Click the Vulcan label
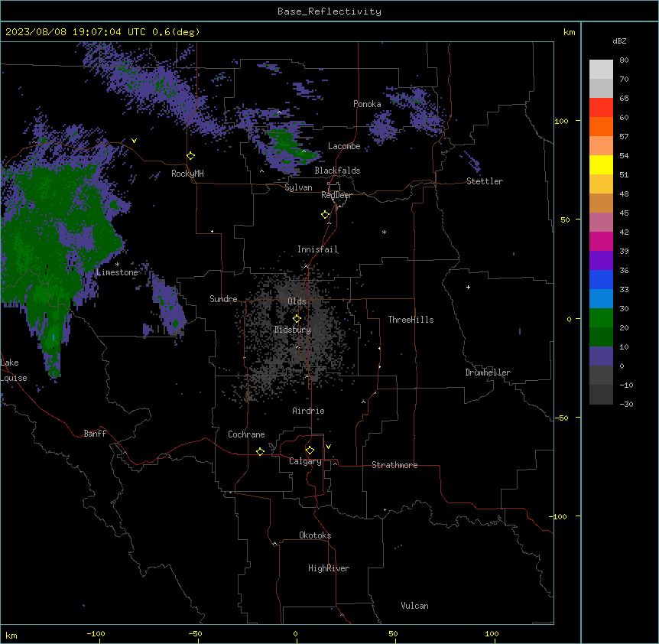This screenshot has height=644, width=659. point(414,606)
